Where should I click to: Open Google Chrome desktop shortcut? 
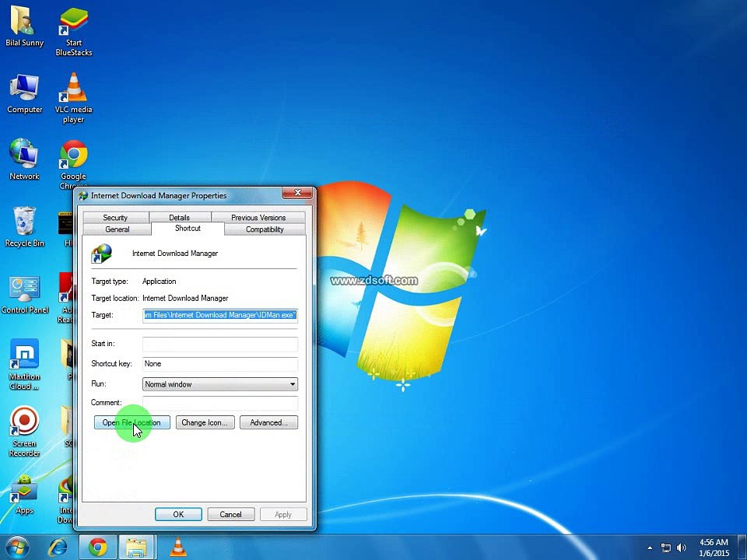[x=73, y=163]
